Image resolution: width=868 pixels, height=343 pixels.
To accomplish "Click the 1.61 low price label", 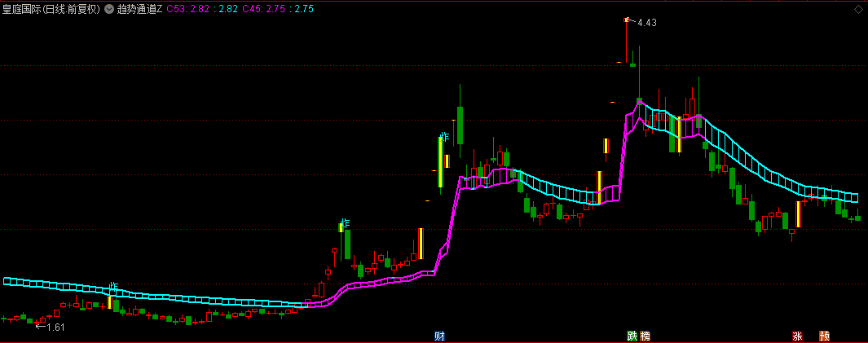I will 56,327.
